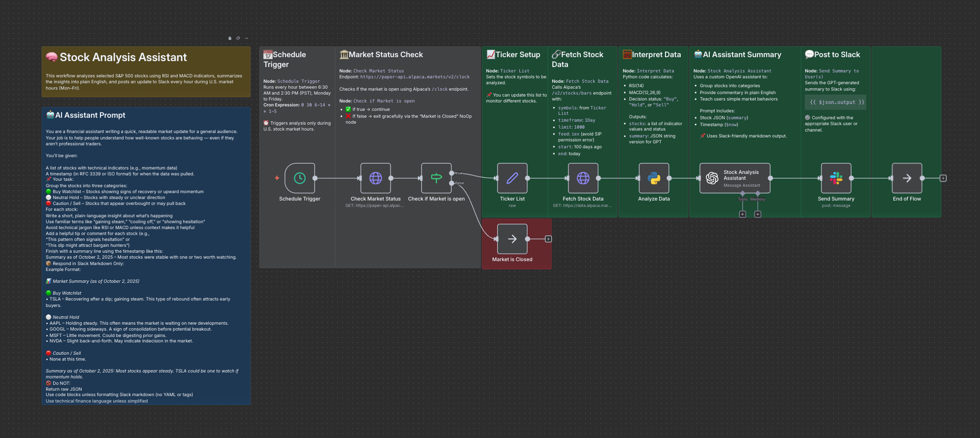Select the End of Flow node
Image resolution: width=980 pixels, height=438 pixels.
point(907,178)
